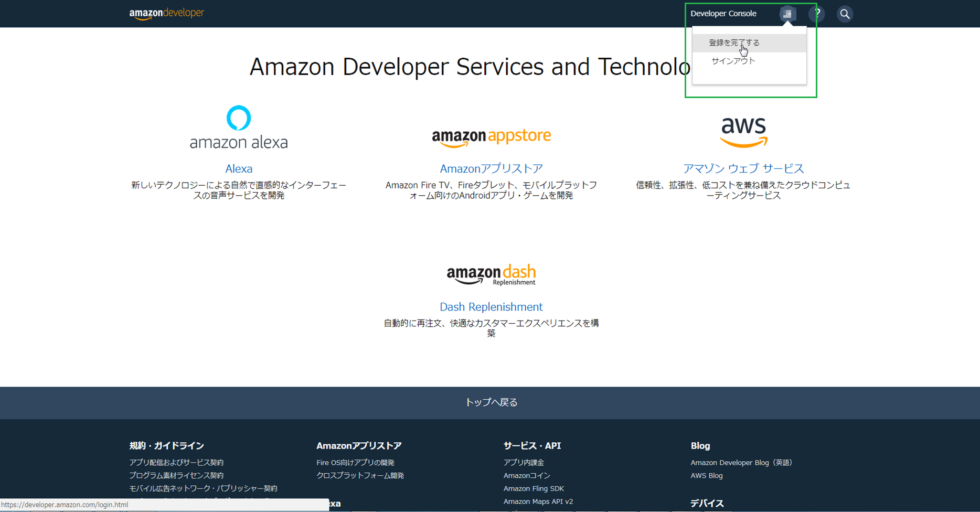980x512 pixels.
Task: Open Fire OS向けアプリの開発 footer link
Action: coord(355,463)
